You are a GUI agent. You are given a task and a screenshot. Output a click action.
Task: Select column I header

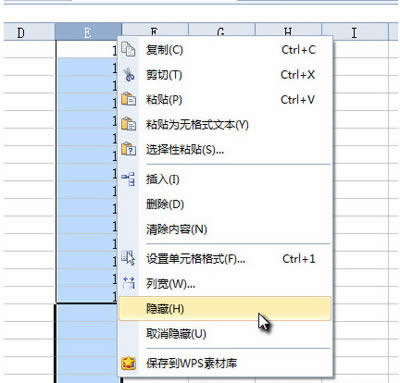pos(355,32)
